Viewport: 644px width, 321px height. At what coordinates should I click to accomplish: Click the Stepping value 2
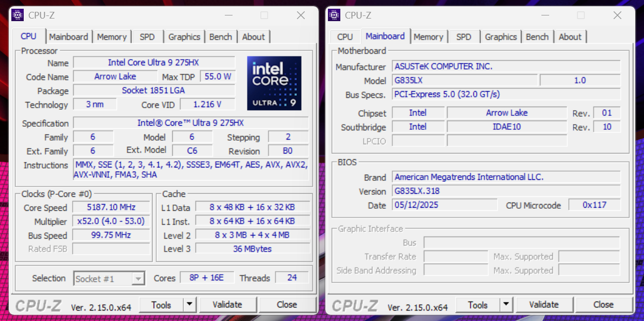[x=288, y=137]
